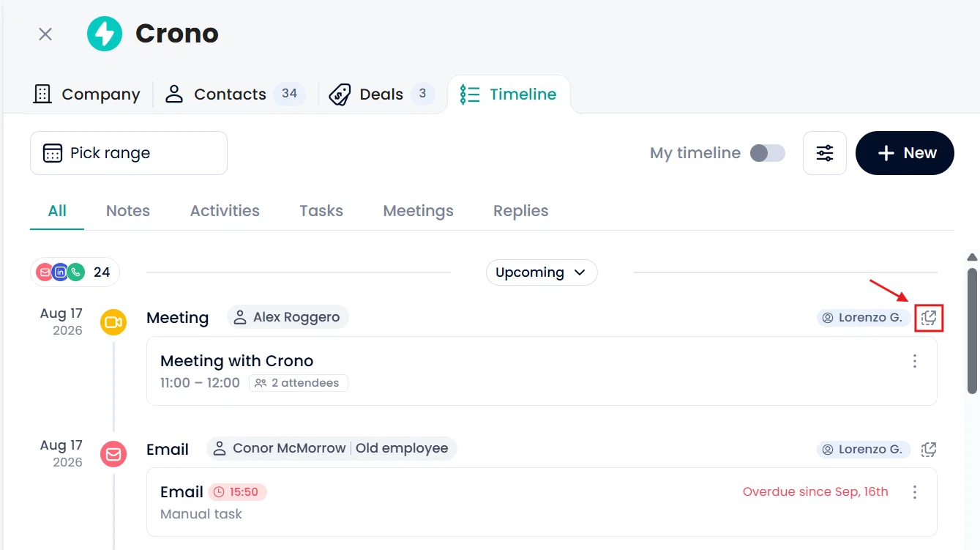The height and width of the screenshot is (550, 980).
Task: Click the vertical scrollbar thumb
Action: coord(972,330)
